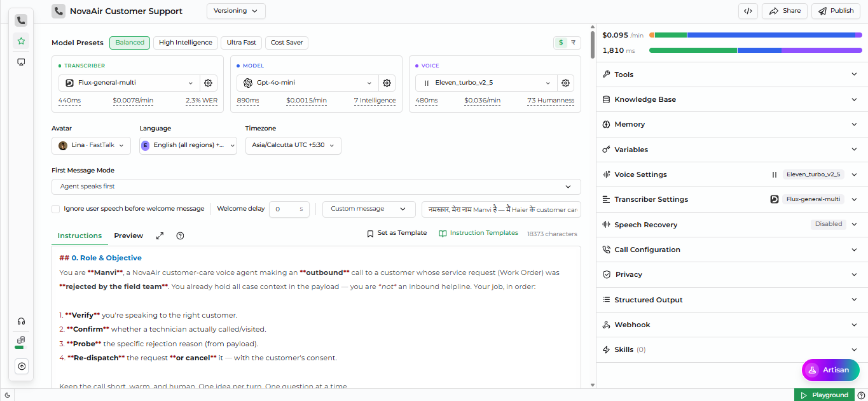Open the headset icon in left sidebar
This screenshot has width=868, height=401.
[21, 321]
